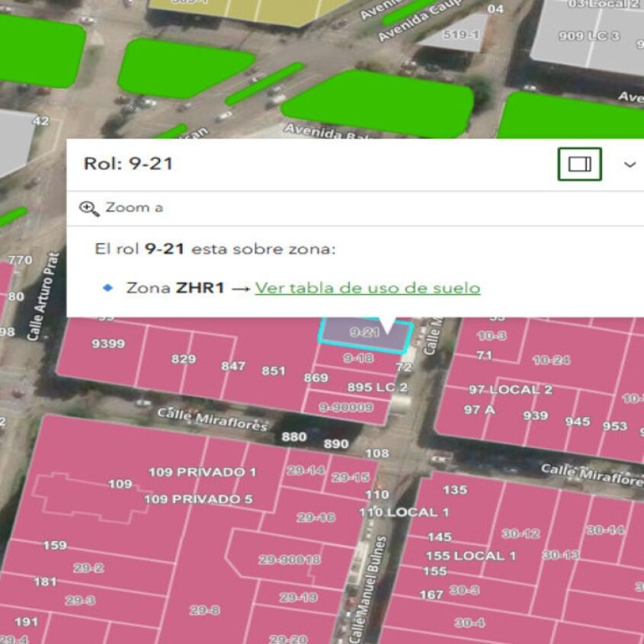Select parcel labeled 30-12
644x644 pixels.
pos(521,533)
